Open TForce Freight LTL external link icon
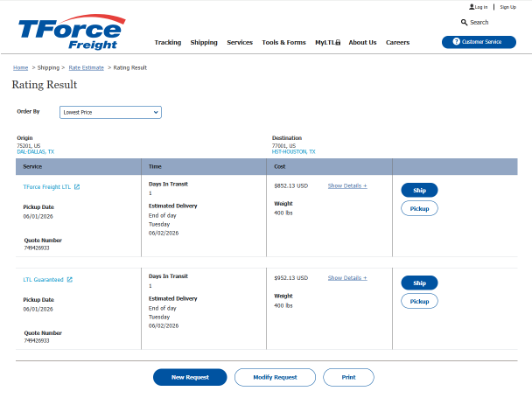This screenshot has width=532, height=398. 77,187
